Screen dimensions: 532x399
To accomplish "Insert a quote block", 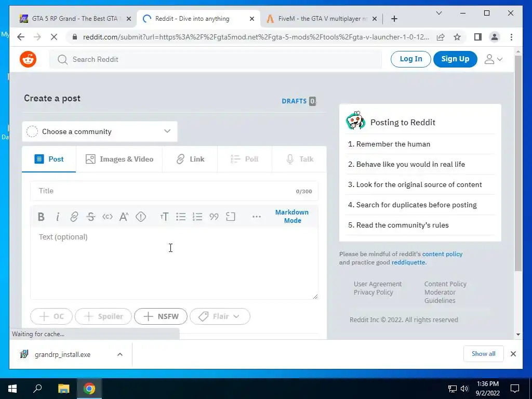I will (214, 217).
